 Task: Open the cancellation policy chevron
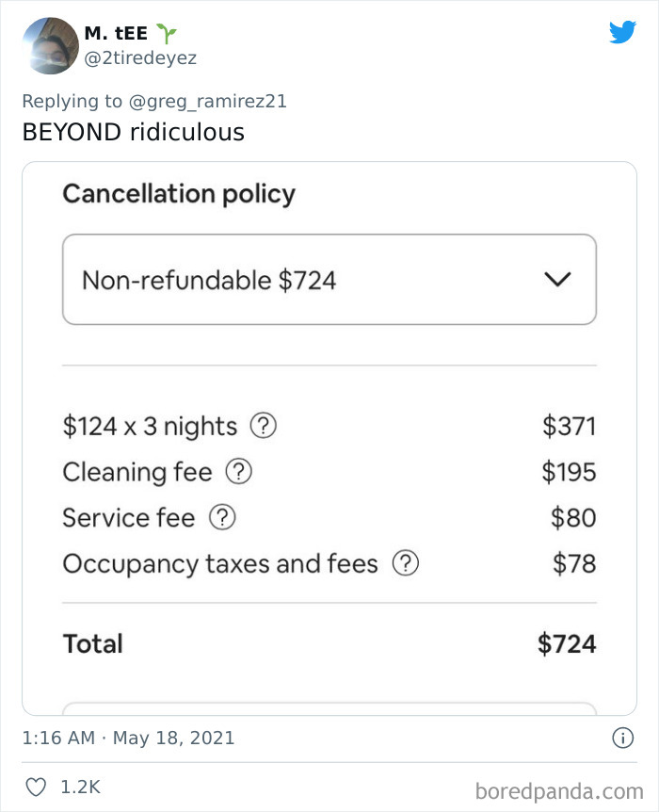point(557,278)
